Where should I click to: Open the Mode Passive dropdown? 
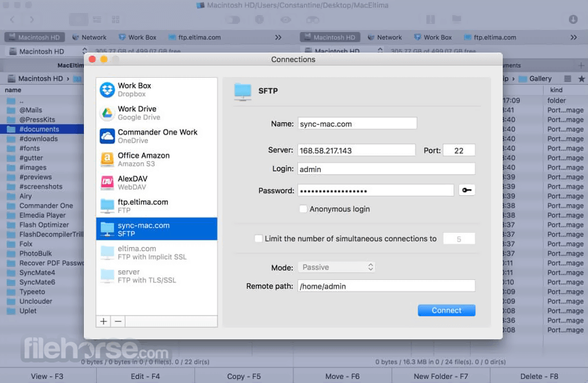337,268
